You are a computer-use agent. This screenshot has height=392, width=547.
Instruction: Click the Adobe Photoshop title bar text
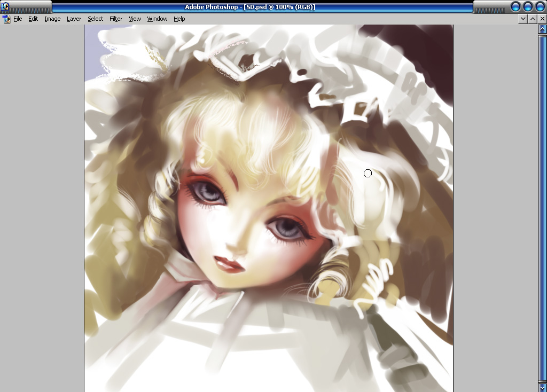pyautogui.click(x=250, y=7)
